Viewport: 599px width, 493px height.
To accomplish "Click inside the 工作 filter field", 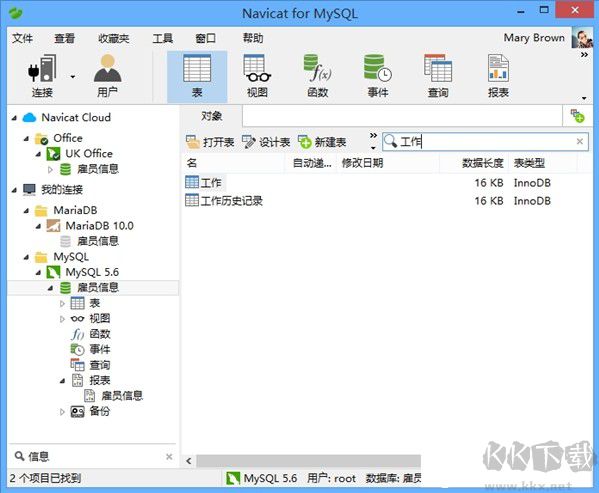I will pyautogui.click(x=485, y=142).
